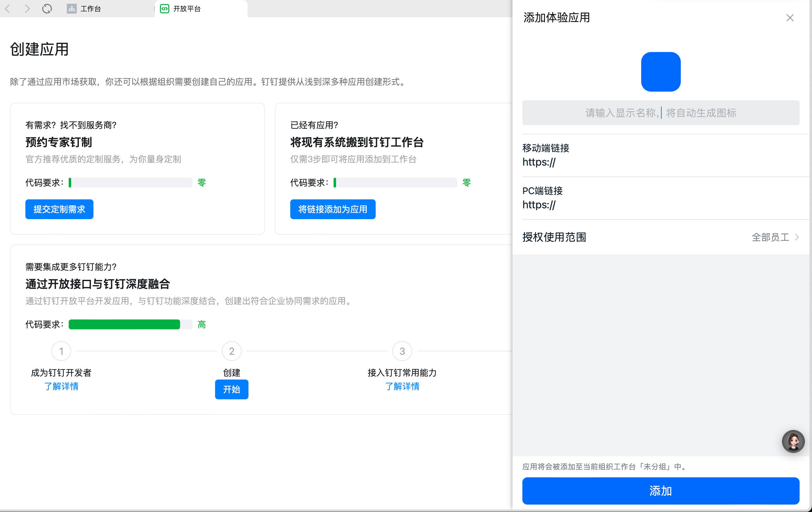This screenshot has width=812, height=512.
Task: Click the blue app icon placeholder
Action: (661, 72)
